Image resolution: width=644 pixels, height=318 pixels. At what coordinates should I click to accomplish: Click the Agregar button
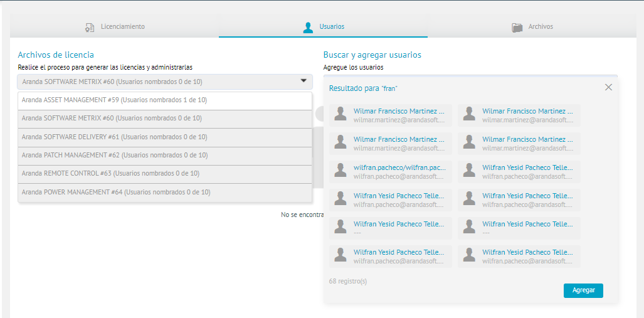coord(583,290)
